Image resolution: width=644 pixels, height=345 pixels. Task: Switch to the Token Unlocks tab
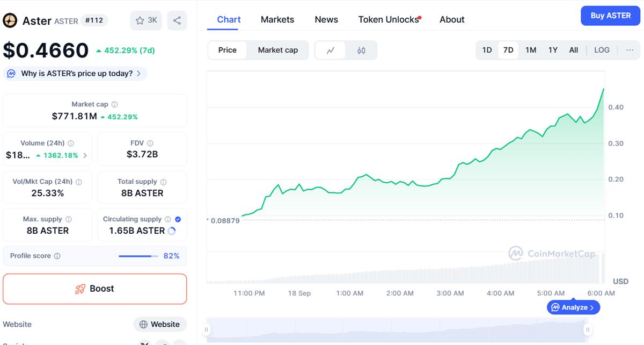(x=389, y=19)
